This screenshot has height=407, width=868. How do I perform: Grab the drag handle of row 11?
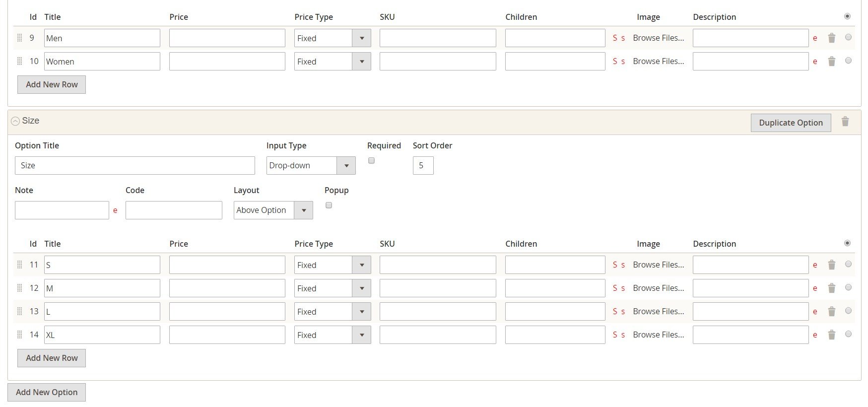point(20,265)
